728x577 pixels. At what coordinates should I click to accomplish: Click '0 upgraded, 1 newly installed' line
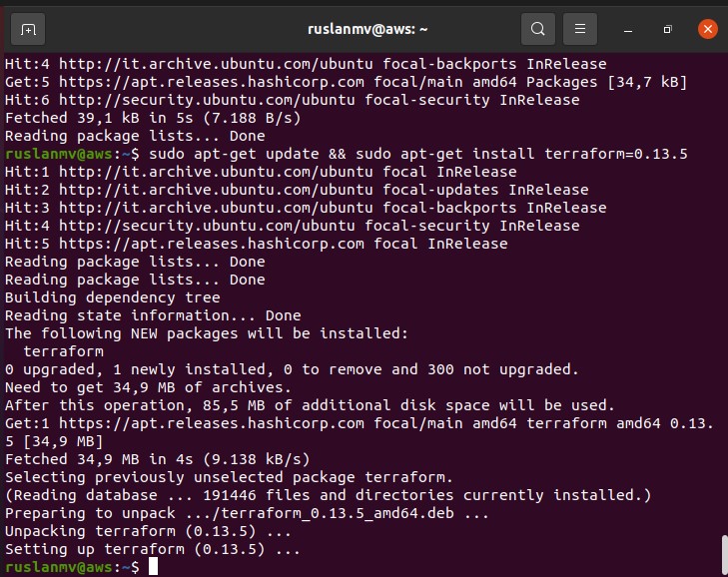pyautogui.click(x=292, y=369)
